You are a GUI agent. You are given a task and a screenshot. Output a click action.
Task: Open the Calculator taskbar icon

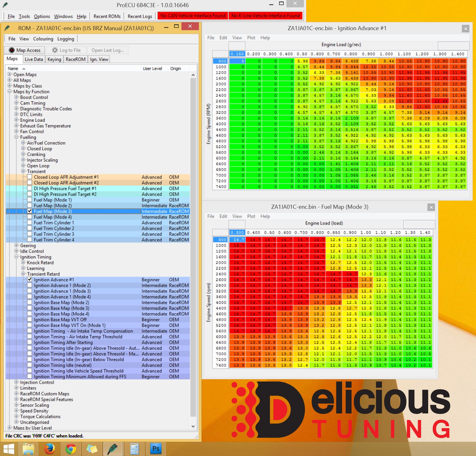point(134,449)
